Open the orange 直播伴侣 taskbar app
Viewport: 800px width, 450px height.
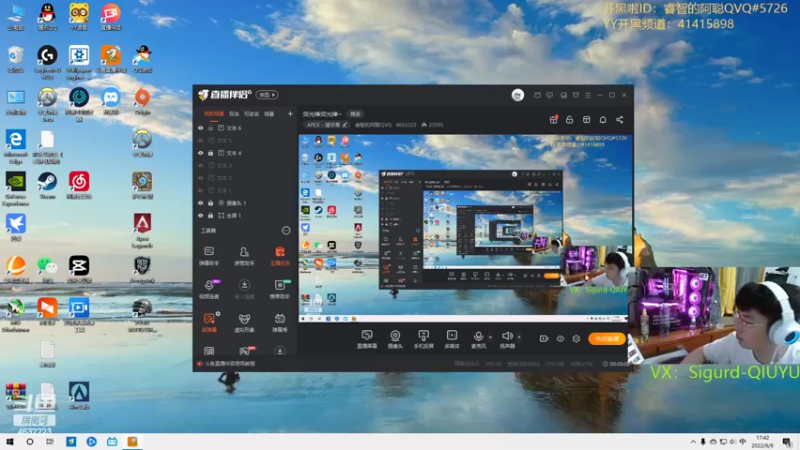132,442
